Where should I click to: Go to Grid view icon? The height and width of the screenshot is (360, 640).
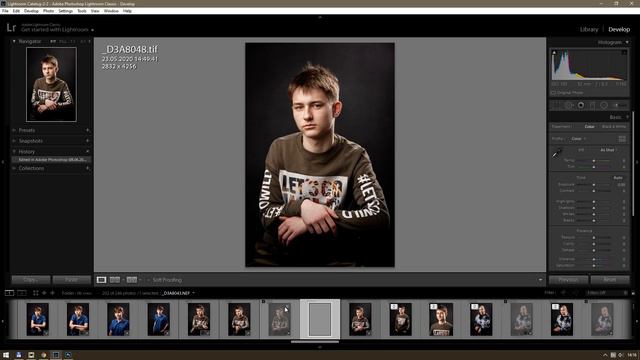[x=36, y=293]
